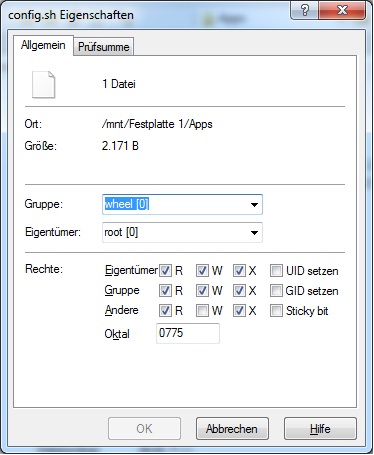Image resolution: width=374 pixels, height=455 pixels.
Task: Toggle Andere X execute permission checkbox
Action: [239, 311]
